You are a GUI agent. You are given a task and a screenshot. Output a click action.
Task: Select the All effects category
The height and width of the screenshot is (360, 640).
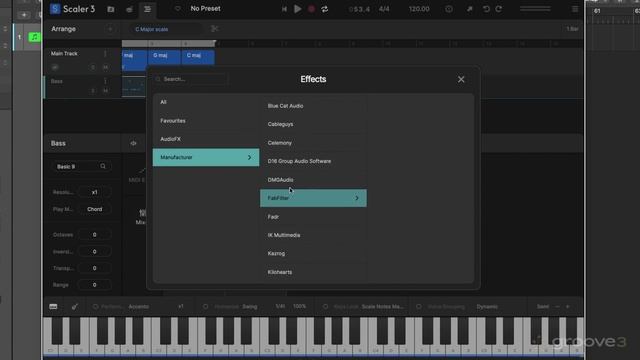[206, 102]
